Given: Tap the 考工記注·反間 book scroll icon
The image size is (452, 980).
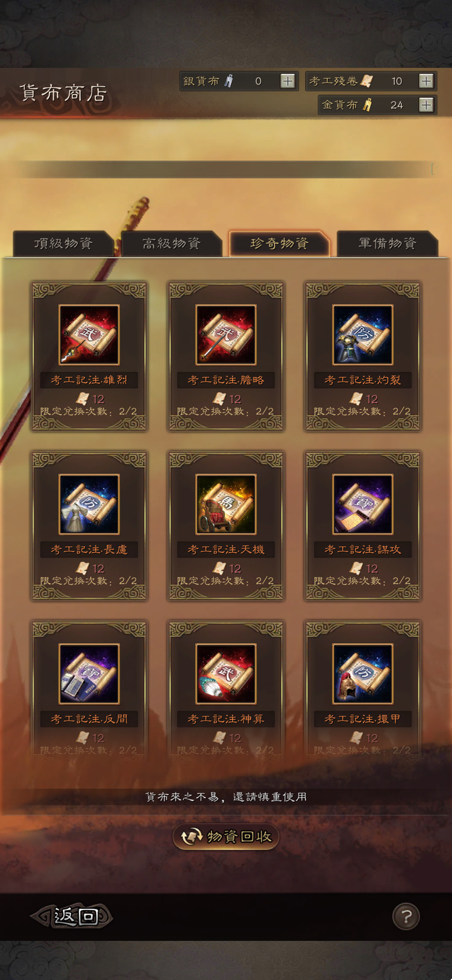Looking at the screenshot, I should coord(89,673).
